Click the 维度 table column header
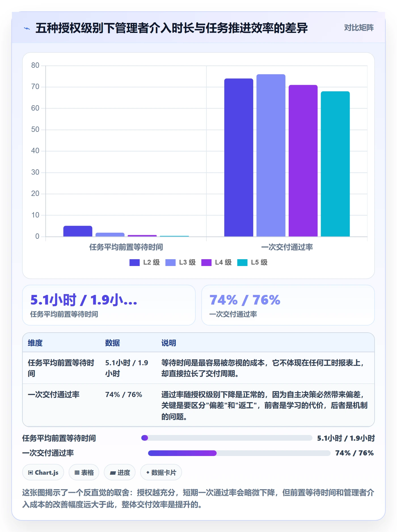Screen dimensions: 397x532 tap(35, 343)
